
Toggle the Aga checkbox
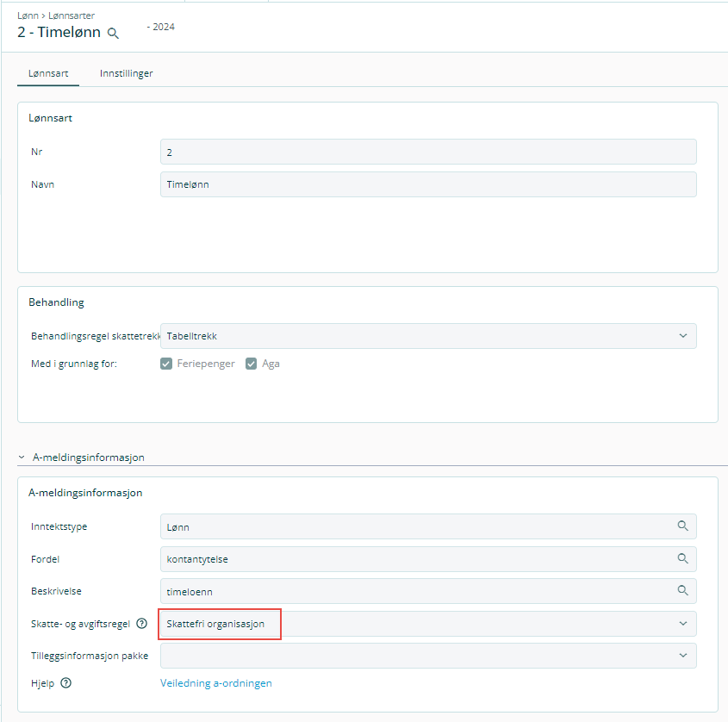(x=252, y=364)
